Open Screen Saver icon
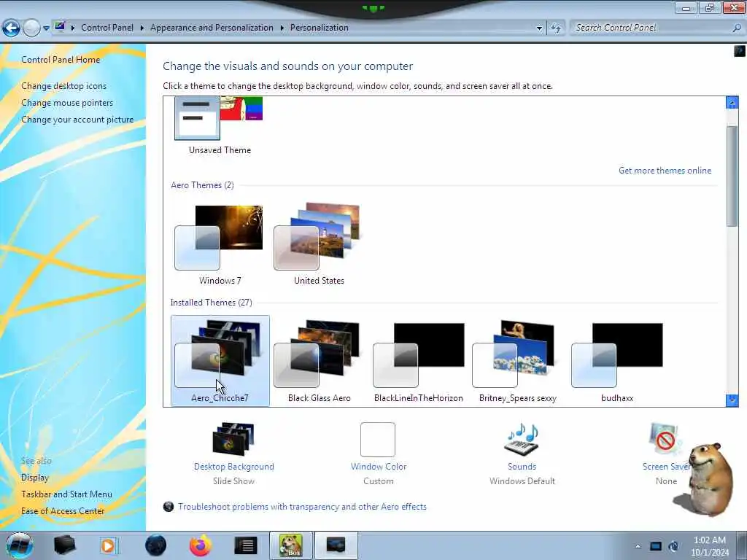This screenshot has height=560, width=747. pos(665,439)
